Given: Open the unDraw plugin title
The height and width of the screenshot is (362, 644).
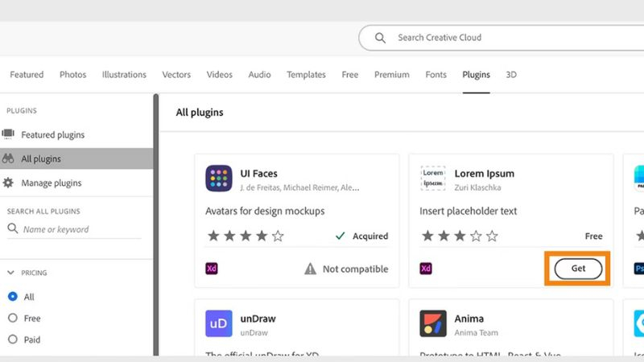Looking at the screenshot, I should pyautogui.click(x=258, y=319).
